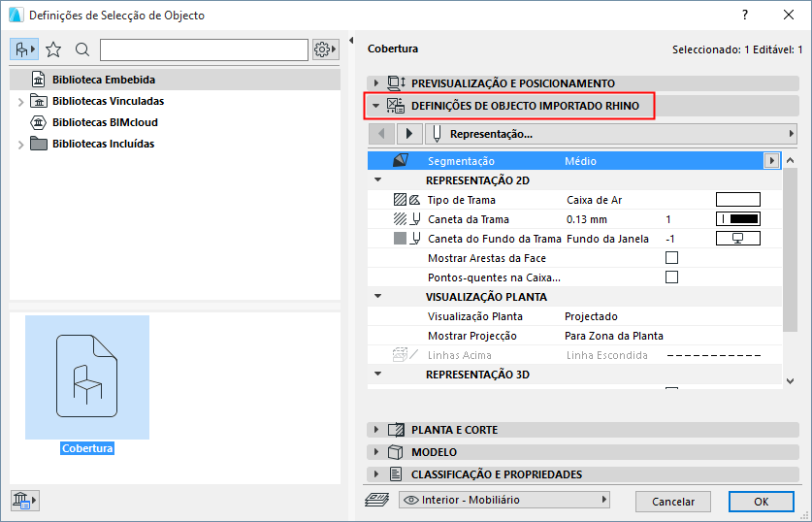Show favorites with the star icon
Image resolution: width=812 pixels, height=522 pixels.
click(x=53, y=49)
